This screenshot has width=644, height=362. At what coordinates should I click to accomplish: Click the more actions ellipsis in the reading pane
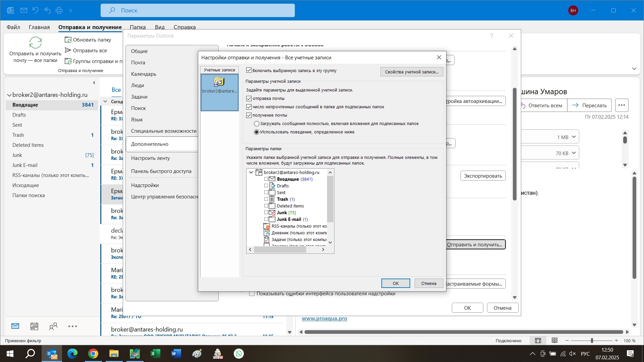(x=622, y=106)
